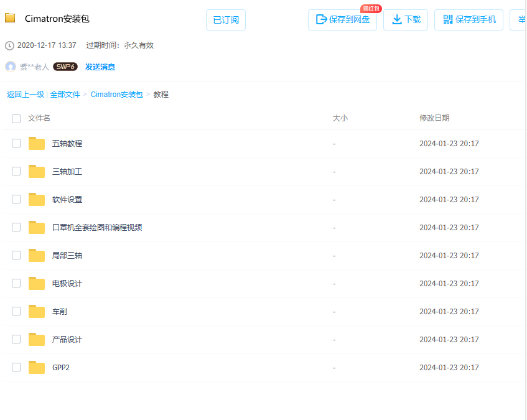Click the modified date in GPP2 row
Viewport: 527px width, 420px height.
point(449,368)
